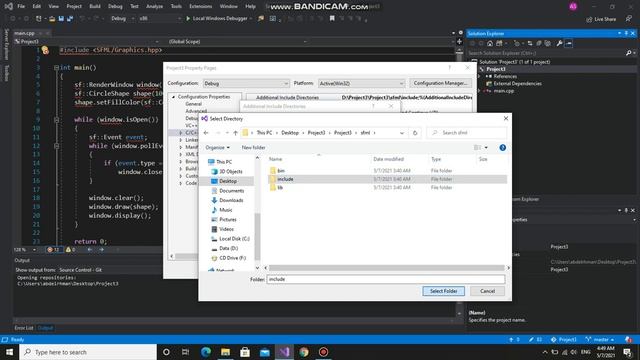
Task: Select Desktop in the navigation pane
Action: point(228,181)
